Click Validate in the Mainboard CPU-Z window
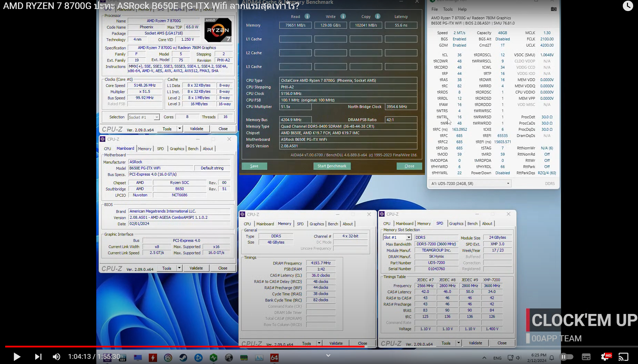 (x=196, y=268)
